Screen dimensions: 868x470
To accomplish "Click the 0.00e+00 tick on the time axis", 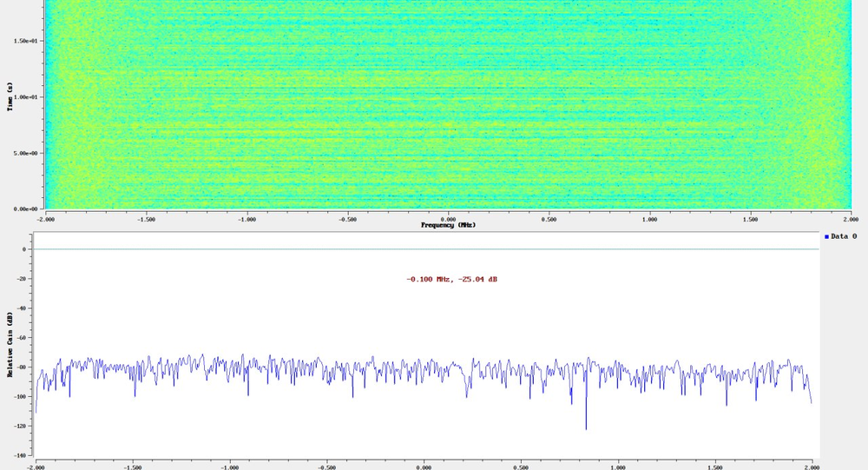I will 24,209.
